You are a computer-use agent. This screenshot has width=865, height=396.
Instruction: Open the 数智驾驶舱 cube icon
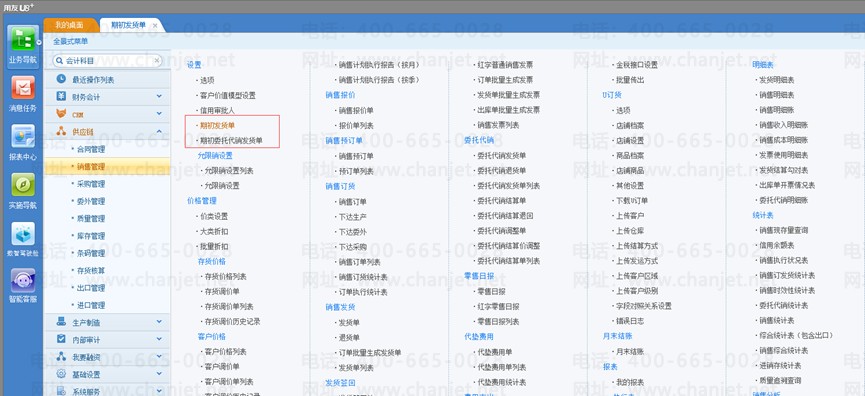[23, 239]
